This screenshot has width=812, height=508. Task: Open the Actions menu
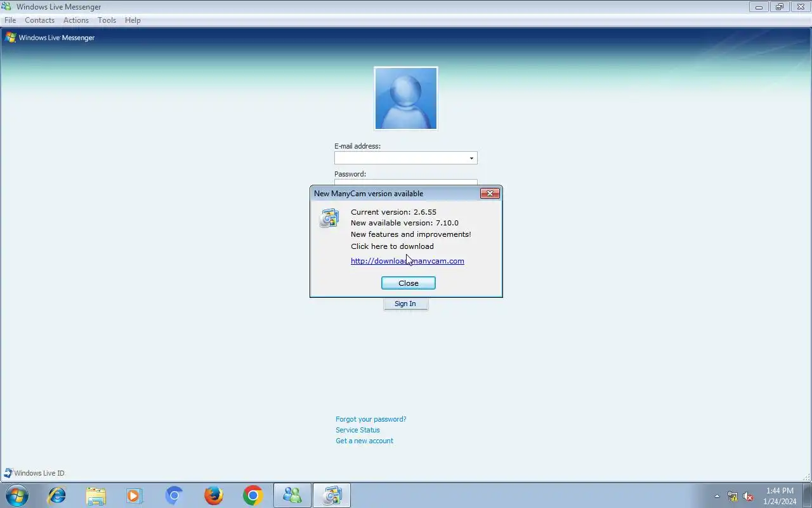tap(76, 20)
